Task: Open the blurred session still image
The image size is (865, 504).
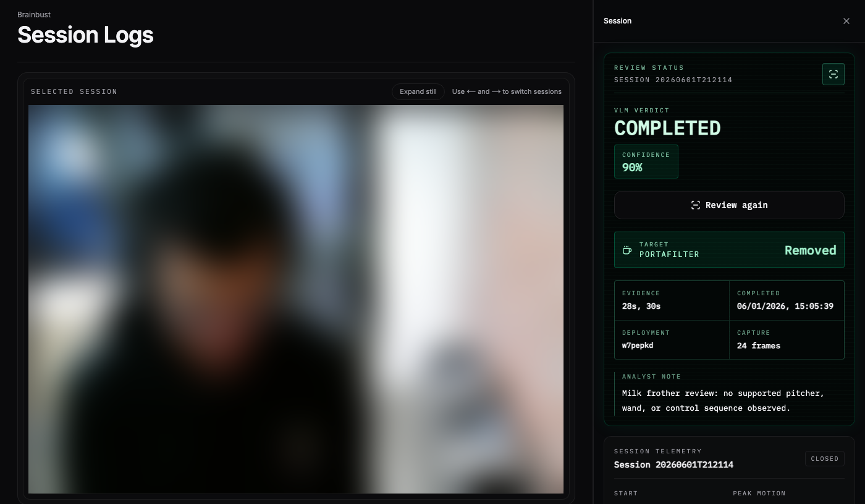Action: pos(296,300)
